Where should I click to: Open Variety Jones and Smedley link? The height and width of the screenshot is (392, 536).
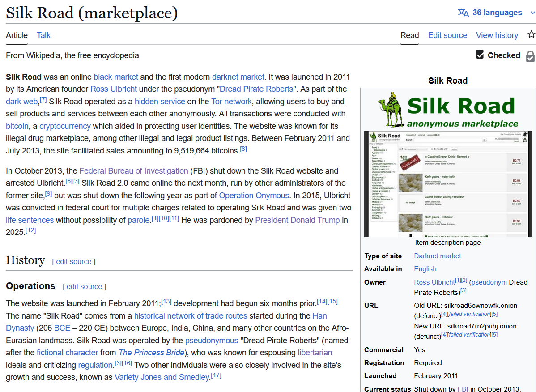162,377
